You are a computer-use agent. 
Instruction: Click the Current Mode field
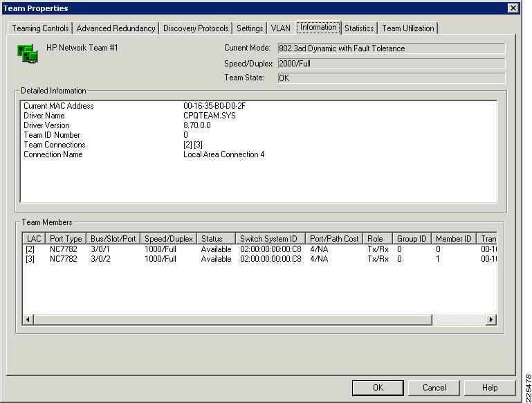pyautogui.click(x=392, y=48)
